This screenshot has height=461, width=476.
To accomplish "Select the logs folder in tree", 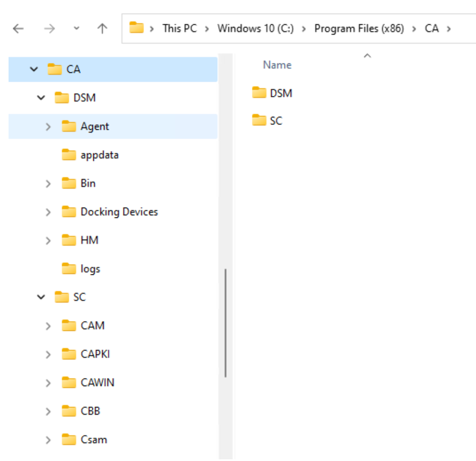I will tap(90, 269).
